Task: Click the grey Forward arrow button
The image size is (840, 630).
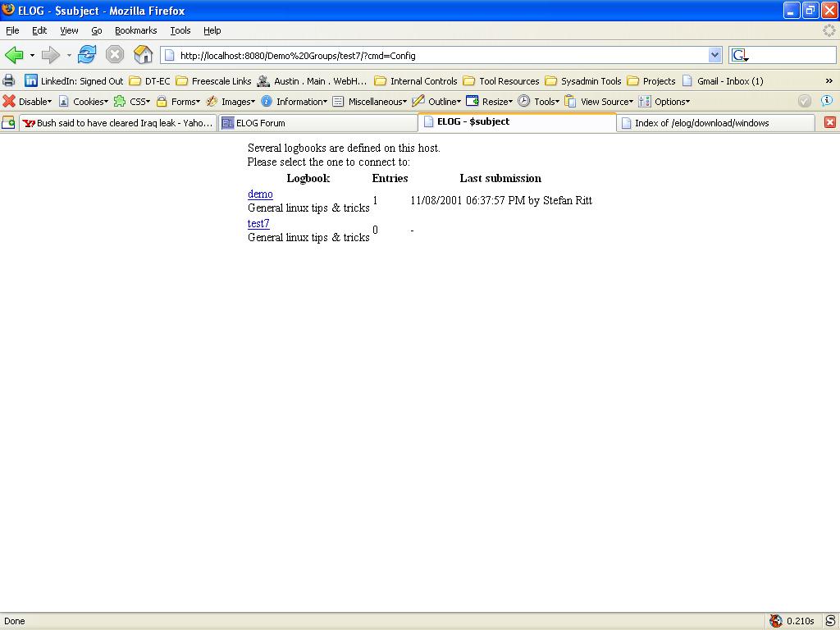Action: 50,55
